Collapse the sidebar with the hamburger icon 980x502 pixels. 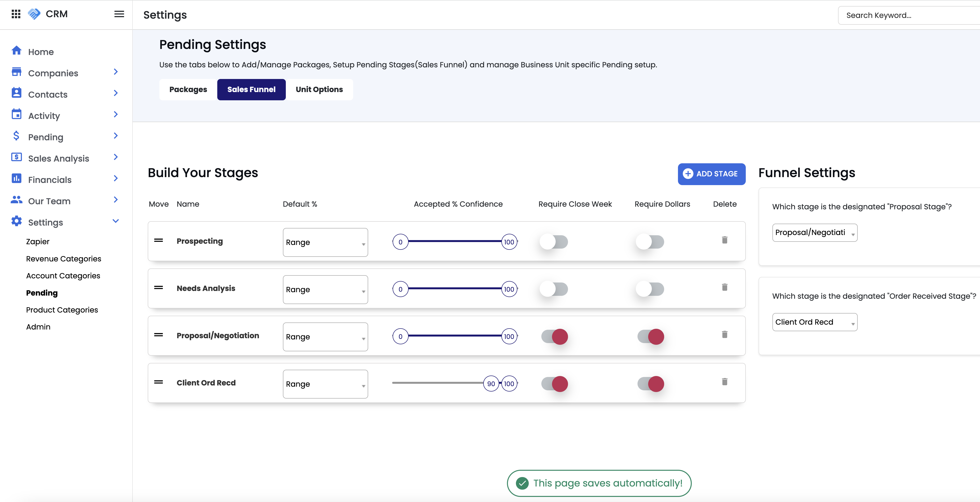click(119, 14)
